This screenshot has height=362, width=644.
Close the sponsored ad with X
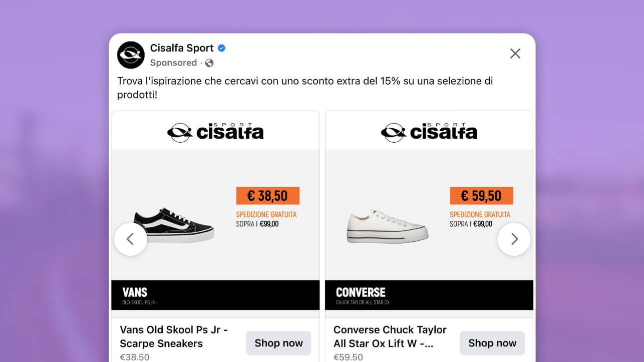(x=515, y=54)
